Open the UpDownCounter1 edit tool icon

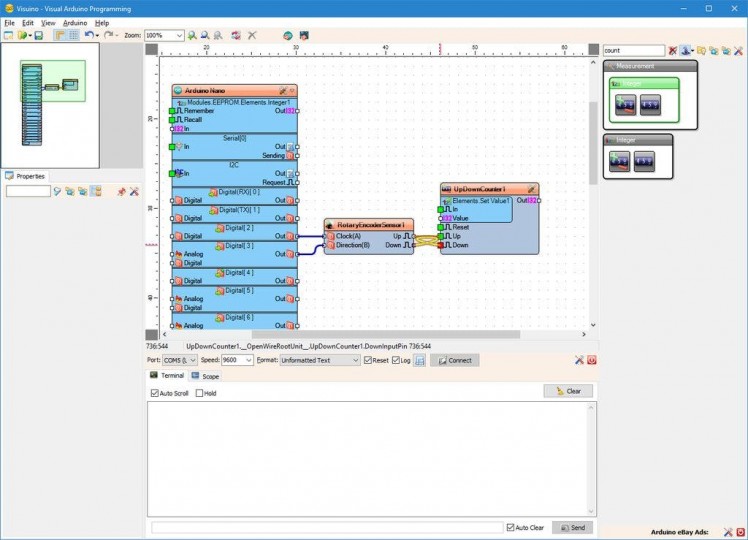coord(531,188)
